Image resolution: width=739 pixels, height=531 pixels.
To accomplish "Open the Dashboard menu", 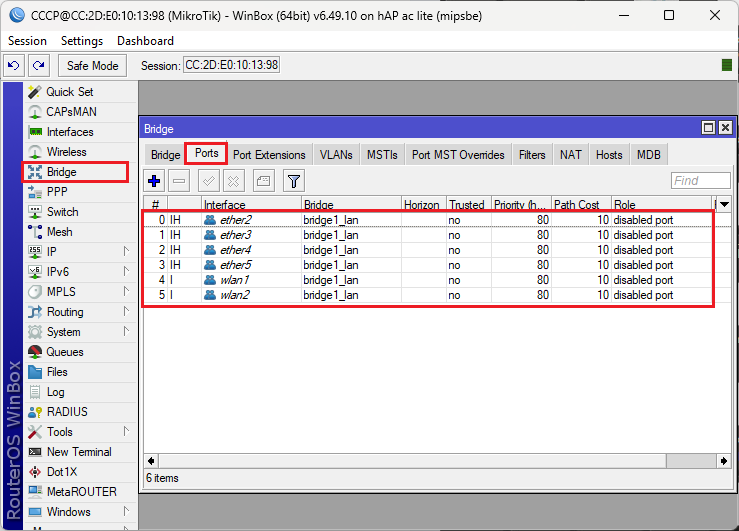I will pyautogui.click(x=145, y=41).
